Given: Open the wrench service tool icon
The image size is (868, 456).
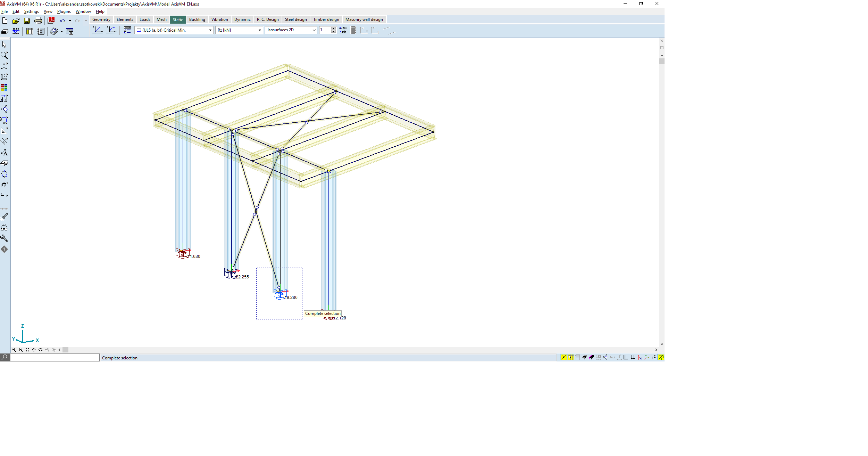Looking at the screenshot, I should pyautogui.click(x=5, y=238).
